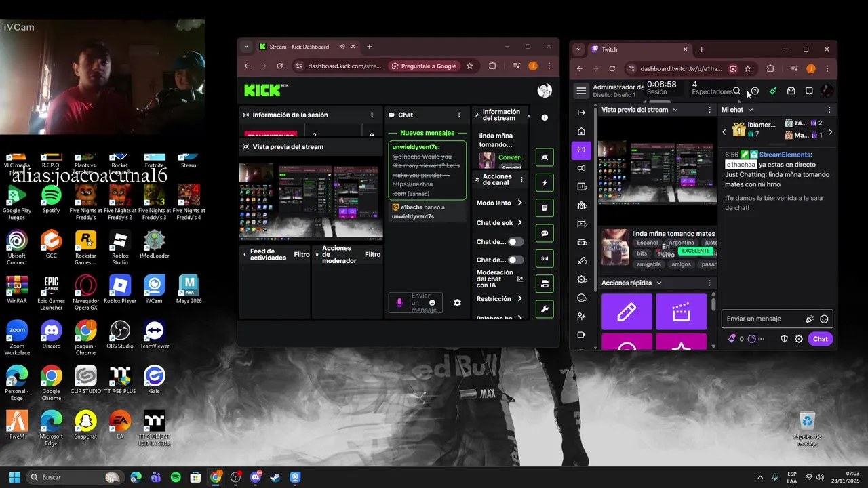This screenshot has height=488, width=868.
Task: Click Pregúntale a Google button
Action: 424,66
